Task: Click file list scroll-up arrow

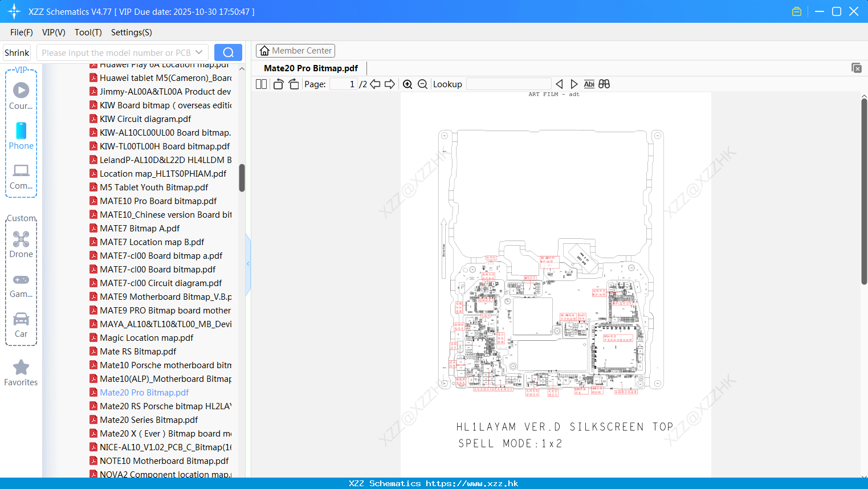Action: pos(242,69)
